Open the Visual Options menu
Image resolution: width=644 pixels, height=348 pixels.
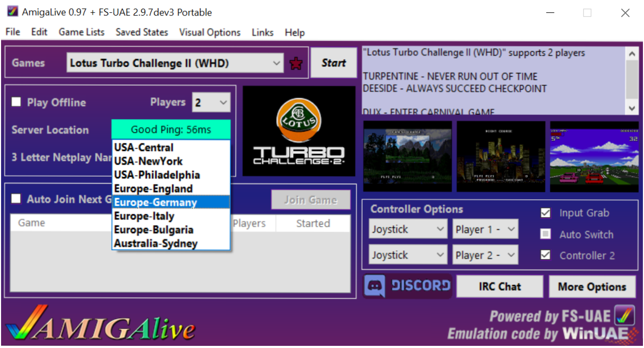(x=210, y=32)
